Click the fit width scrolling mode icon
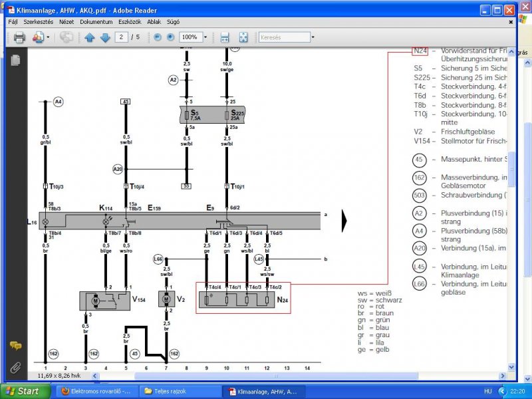Image resolution: width=532 pixels, height=399 pixels. (225, 37)
